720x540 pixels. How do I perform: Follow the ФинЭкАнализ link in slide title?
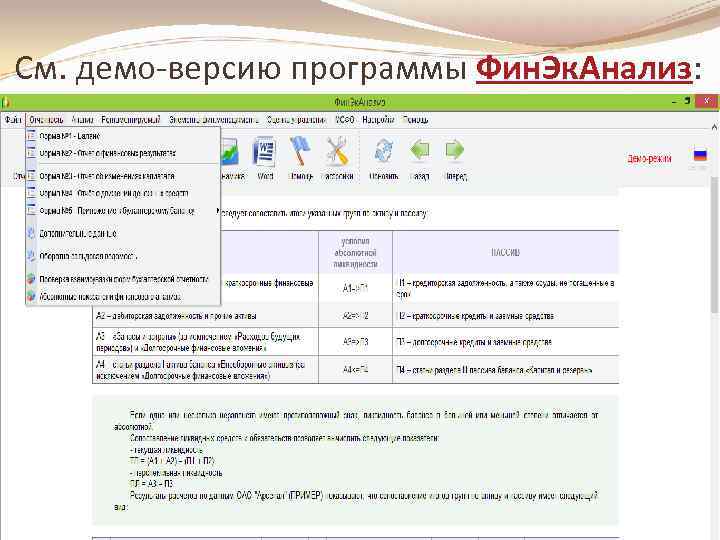click(584, 68)
